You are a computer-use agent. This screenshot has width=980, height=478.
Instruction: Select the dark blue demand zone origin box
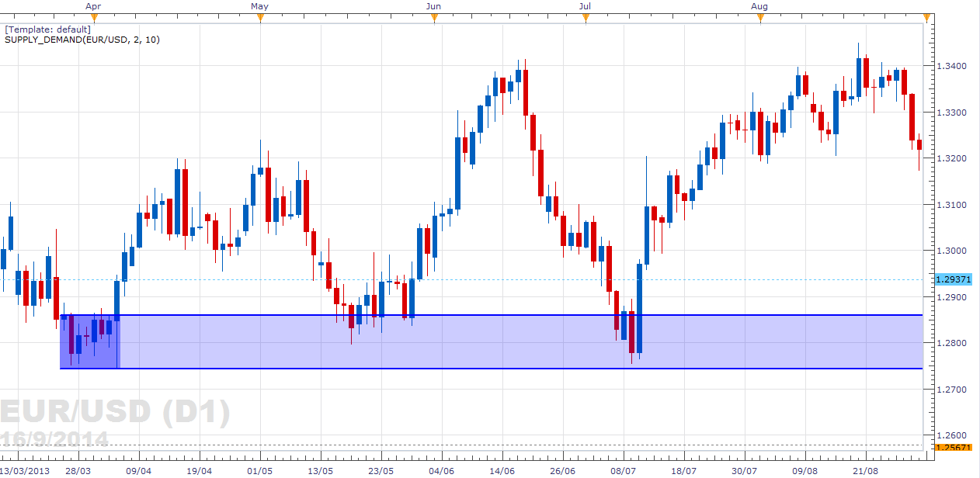point(89,341)
